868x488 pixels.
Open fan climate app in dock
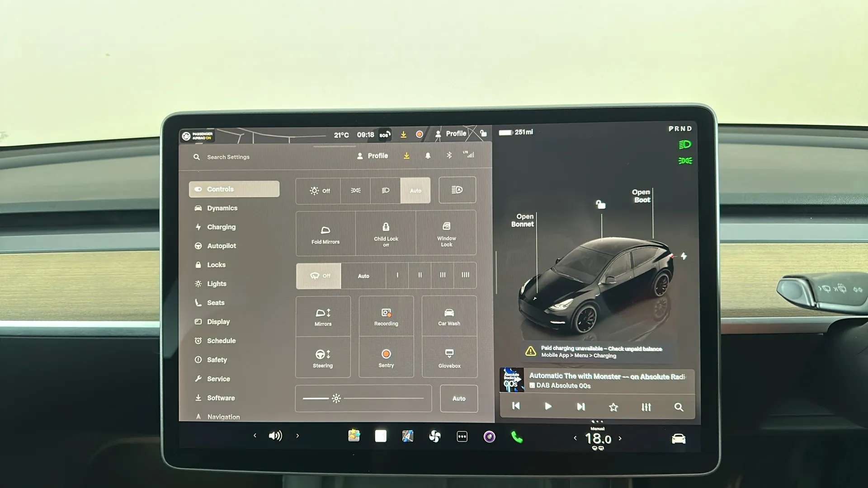click(x=434, y=436)
